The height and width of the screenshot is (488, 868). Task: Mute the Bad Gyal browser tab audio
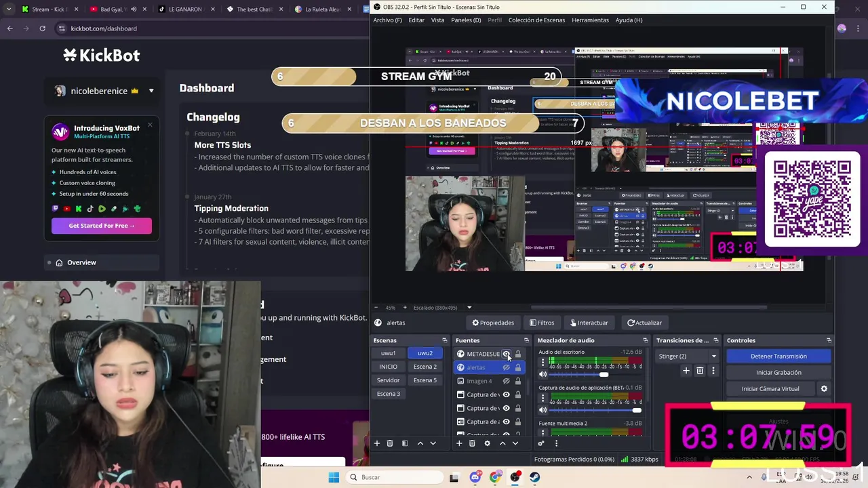133,9
